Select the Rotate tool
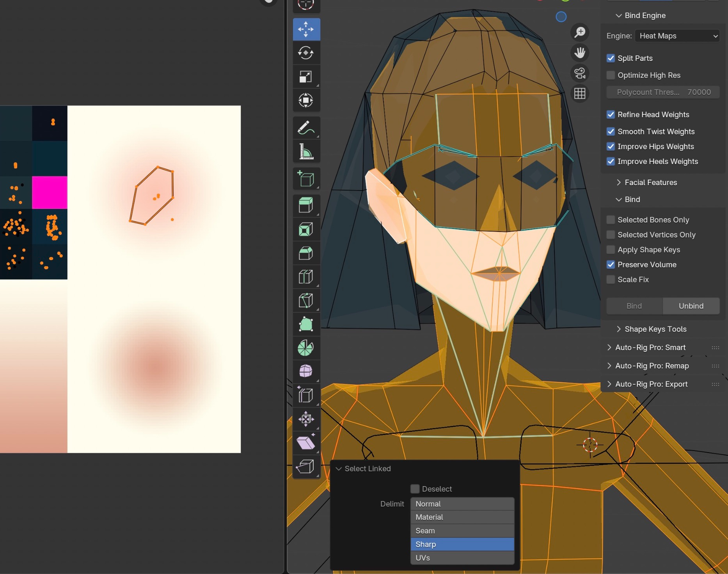 (x=306, y=53)
